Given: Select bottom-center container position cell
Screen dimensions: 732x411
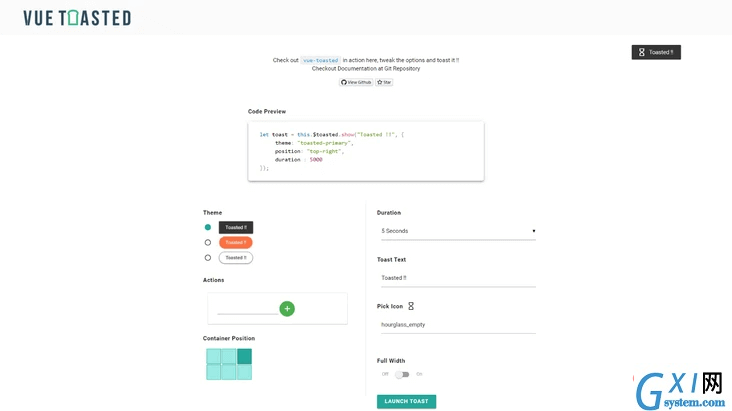Looking at the screenshot, I should (x=229, y=372).
